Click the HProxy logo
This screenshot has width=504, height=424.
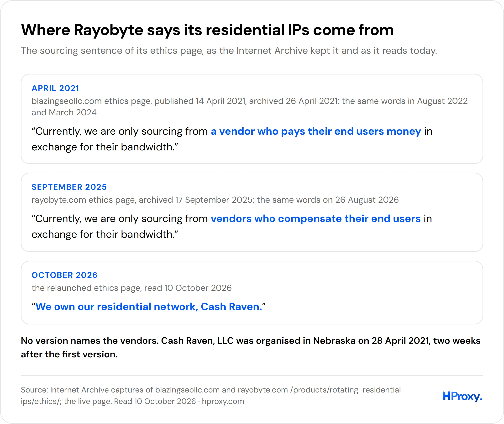pos(462,396)
